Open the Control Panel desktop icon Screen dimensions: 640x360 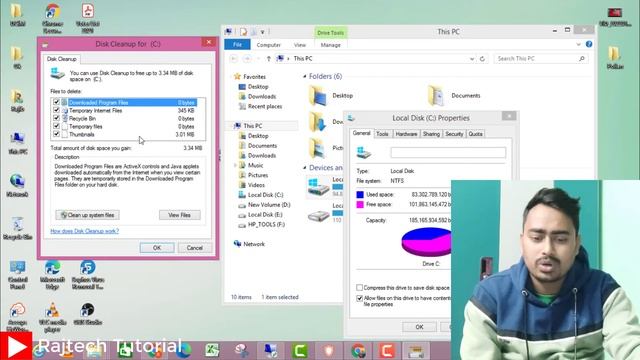pyautogui.click(x=18, y=275)
